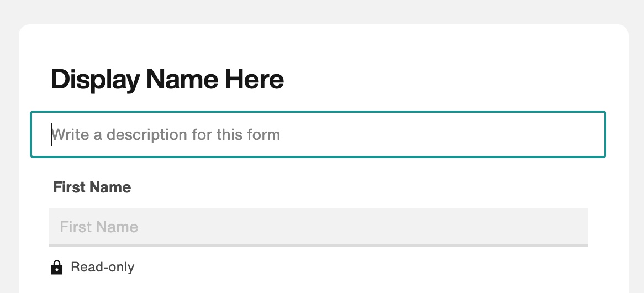Click the bold 'First Name' field label
The height and width of the screenshot is (293, 644).
(92, 187)
